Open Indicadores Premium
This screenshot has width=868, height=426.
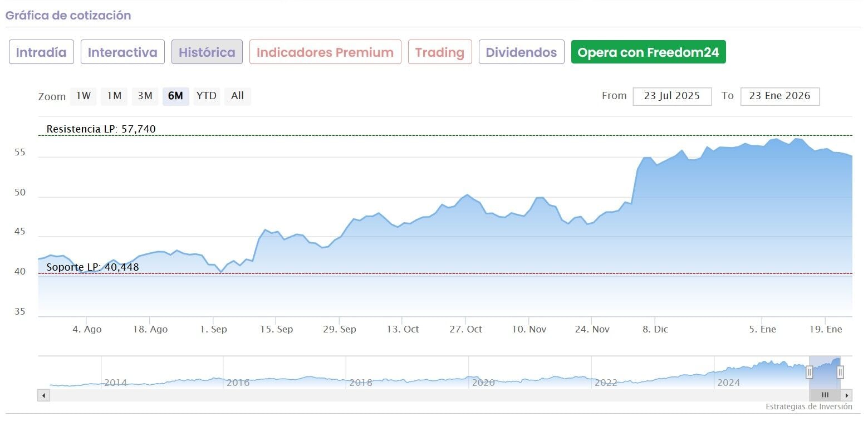(325, 52)
